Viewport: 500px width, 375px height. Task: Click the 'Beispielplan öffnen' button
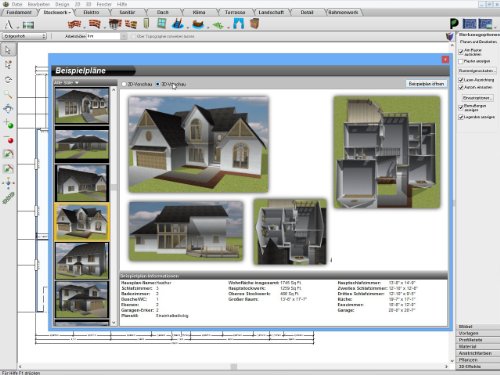click(426, 84)
